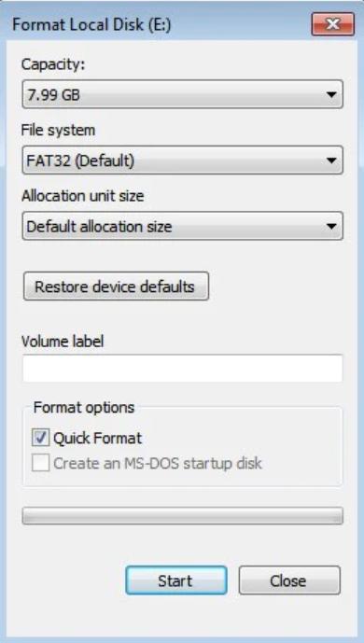Image resolution: width=364 pixels, height=643 pixels.
Task: Click the Format options group heading
Action: coord(84,407)
